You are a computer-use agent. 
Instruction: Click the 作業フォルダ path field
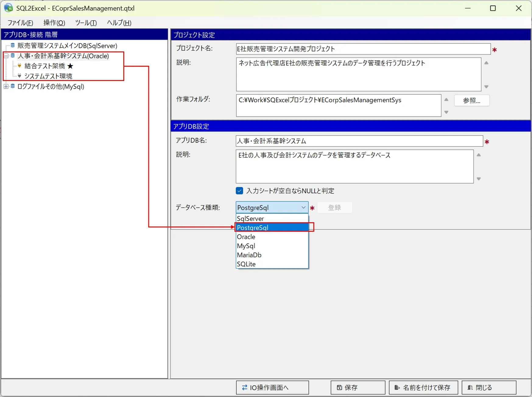[339, 105]
